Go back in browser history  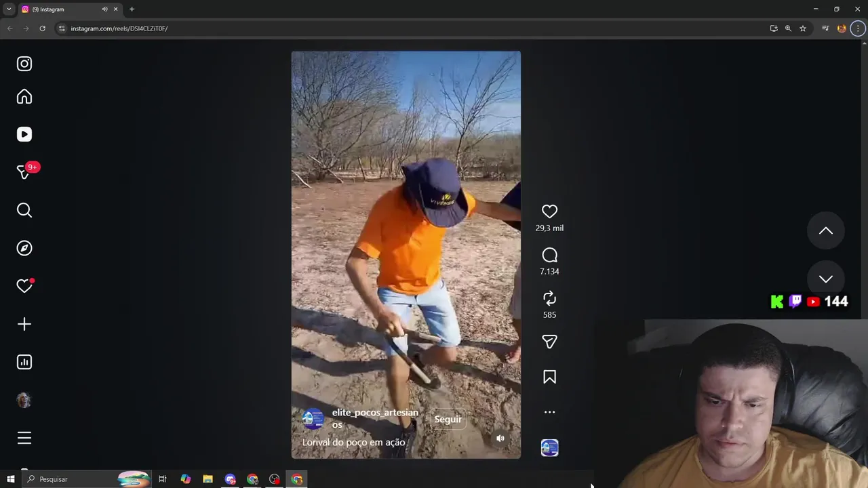pos(9,28)
